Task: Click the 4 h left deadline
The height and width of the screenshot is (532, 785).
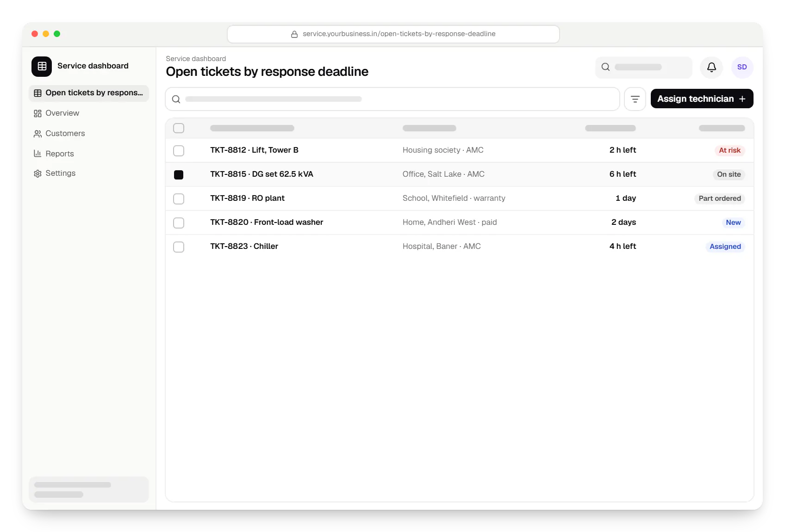Action: tap(623, 247)
